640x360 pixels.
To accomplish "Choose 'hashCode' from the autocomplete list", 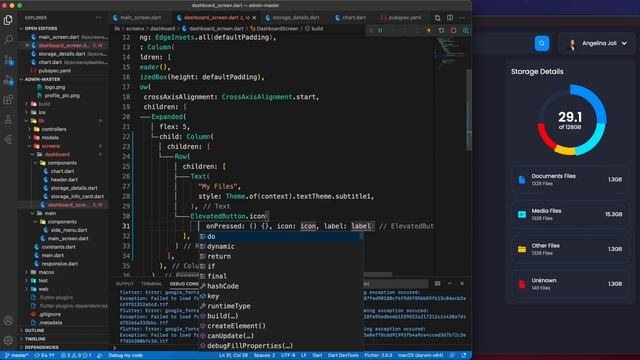I will click(x=281, y=286).
